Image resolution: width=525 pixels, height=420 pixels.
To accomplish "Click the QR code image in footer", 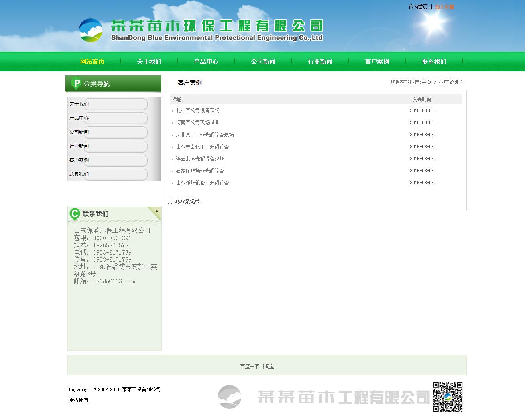I will click(x=448, y=397).
